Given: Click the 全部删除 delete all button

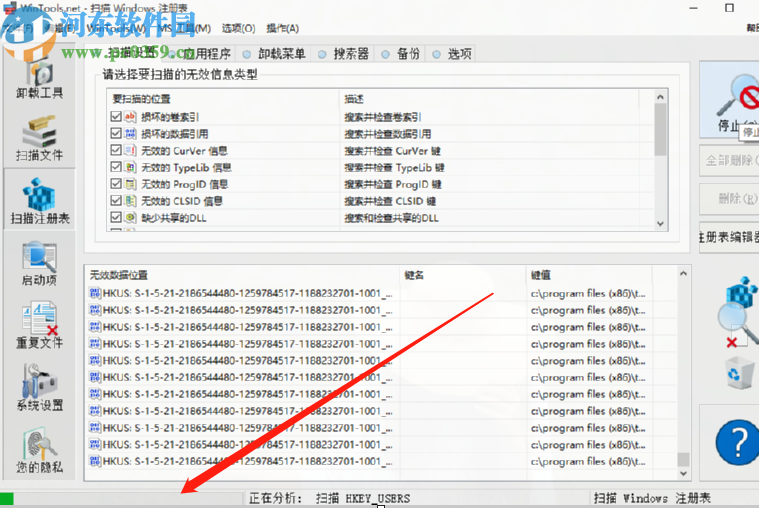Looking at the screenshot, I should pos(730,160).
